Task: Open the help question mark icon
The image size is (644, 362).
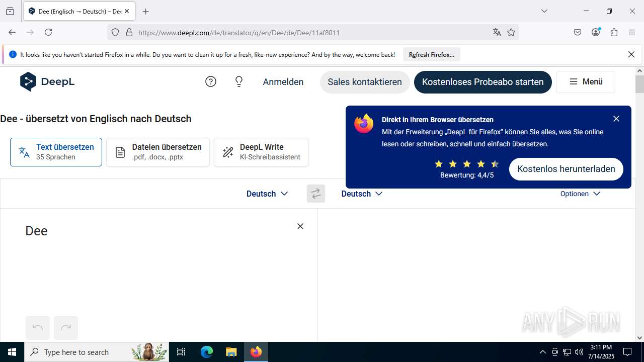Action: (x=211, y=81)
